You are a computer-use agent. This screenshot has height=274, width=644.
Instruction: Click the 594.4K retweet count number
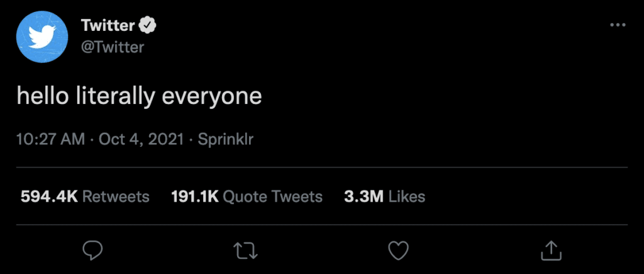[49, 197]
